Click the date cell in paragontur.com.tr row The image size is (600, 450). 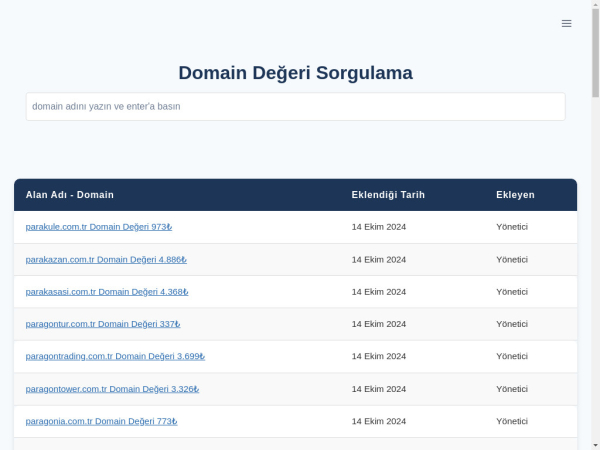click(x=379, y=324)
